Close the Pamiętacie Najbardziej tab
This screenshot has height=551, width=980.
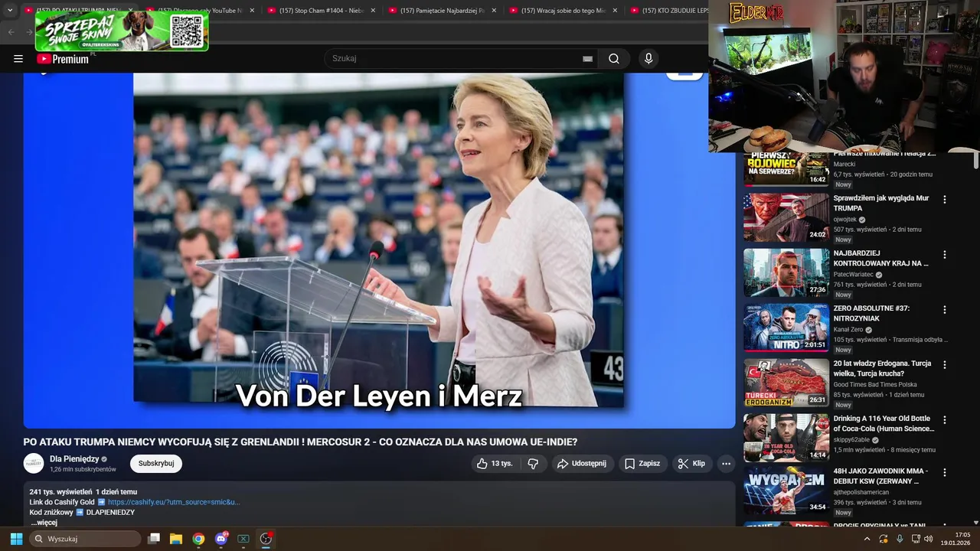[x=494, y=11]
